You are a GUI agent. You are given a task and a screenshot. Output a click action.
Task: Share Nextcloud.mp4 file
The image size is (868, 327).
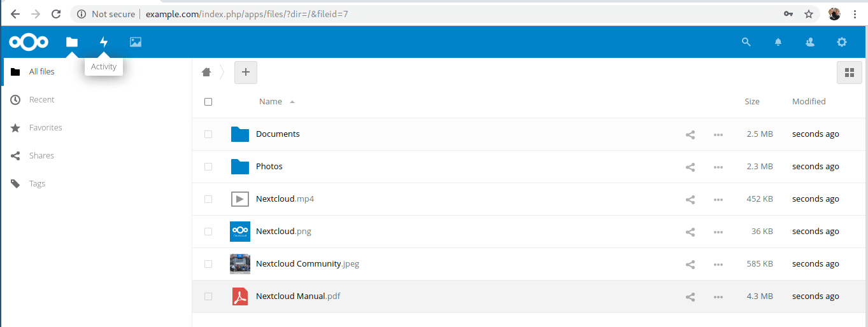pos(690,199)
